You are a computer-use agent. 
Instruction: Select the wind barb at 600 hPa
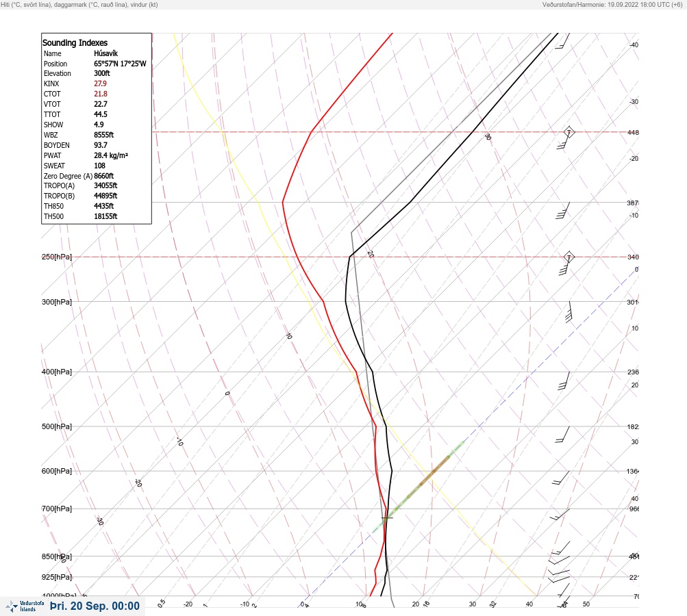pos(561,478)
